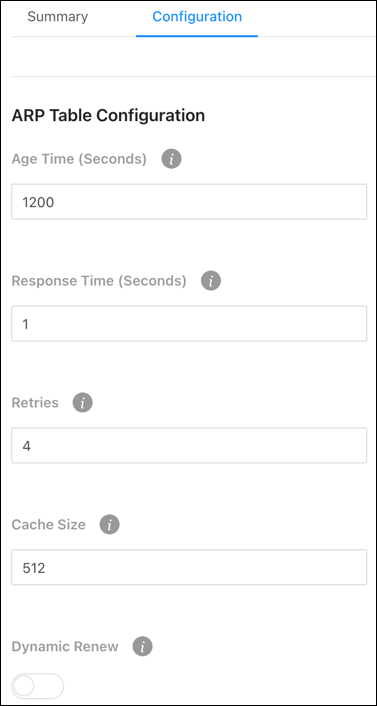Enable the Dynamic Renew toggle

coord(38,686)
